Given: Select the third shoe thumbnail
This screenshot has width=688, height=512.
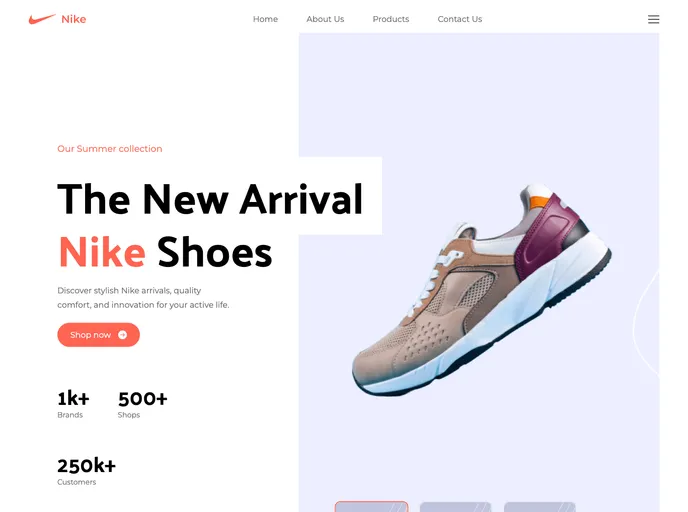Looking at the screenshot, I should 540,507.
